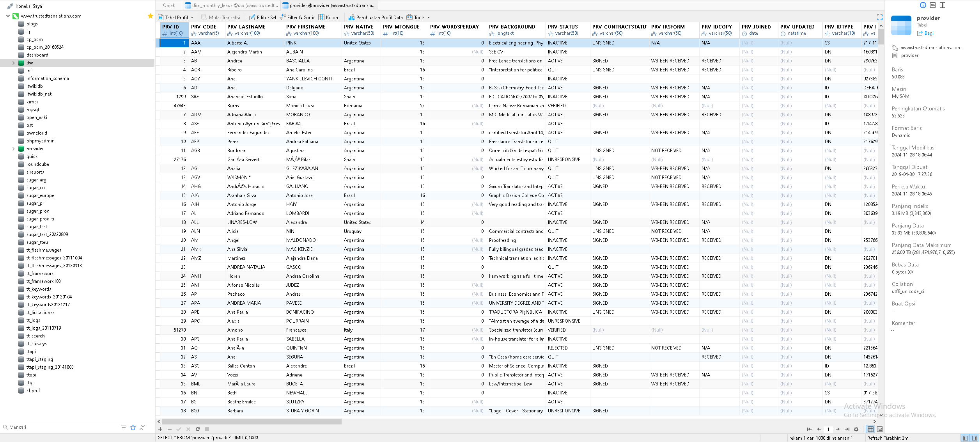Click Mulai Transaksi button
980x442 pixels.
click(x=221, y=18)
